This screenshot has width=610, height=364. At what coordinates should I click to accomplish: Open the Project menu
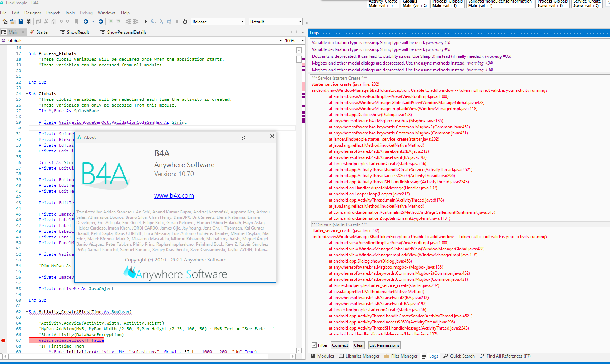pyautogui.click(x=53, y=13)
